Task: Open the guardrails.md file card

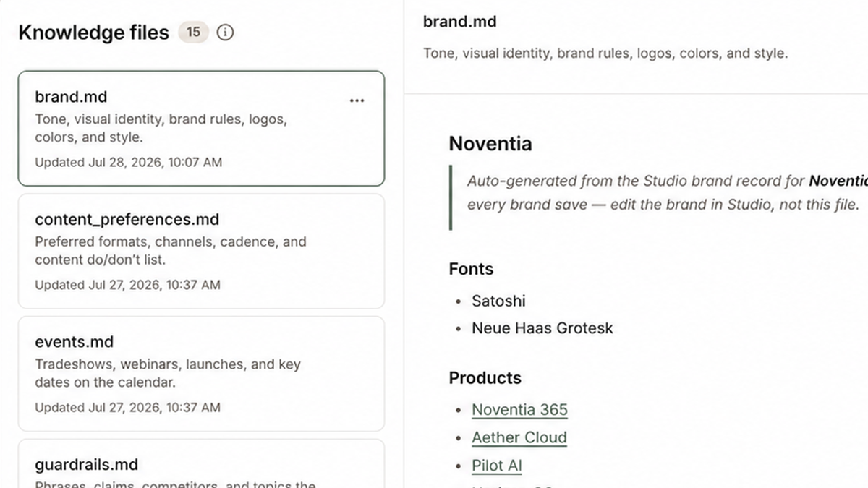Action: coord(201,463)
